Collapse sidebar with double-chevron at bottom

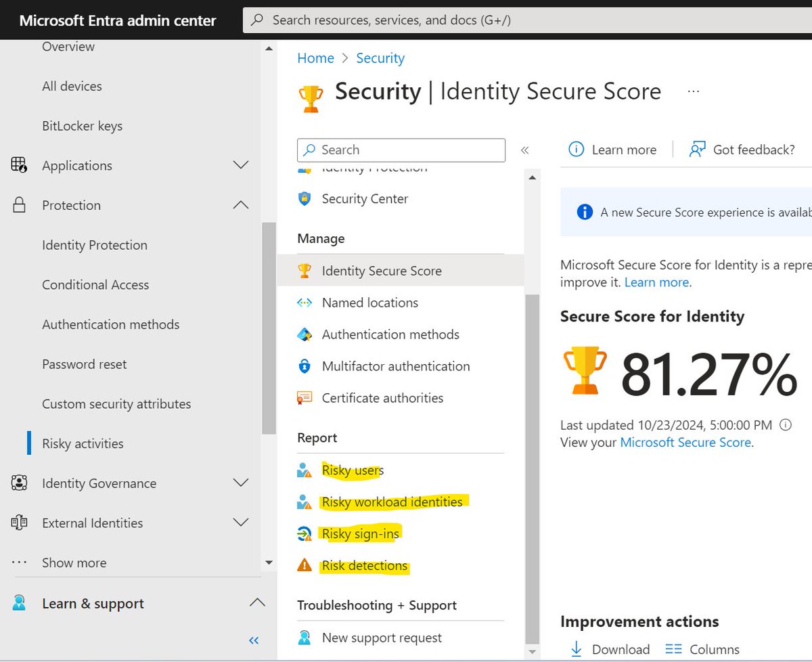click(x=254, y=640)
